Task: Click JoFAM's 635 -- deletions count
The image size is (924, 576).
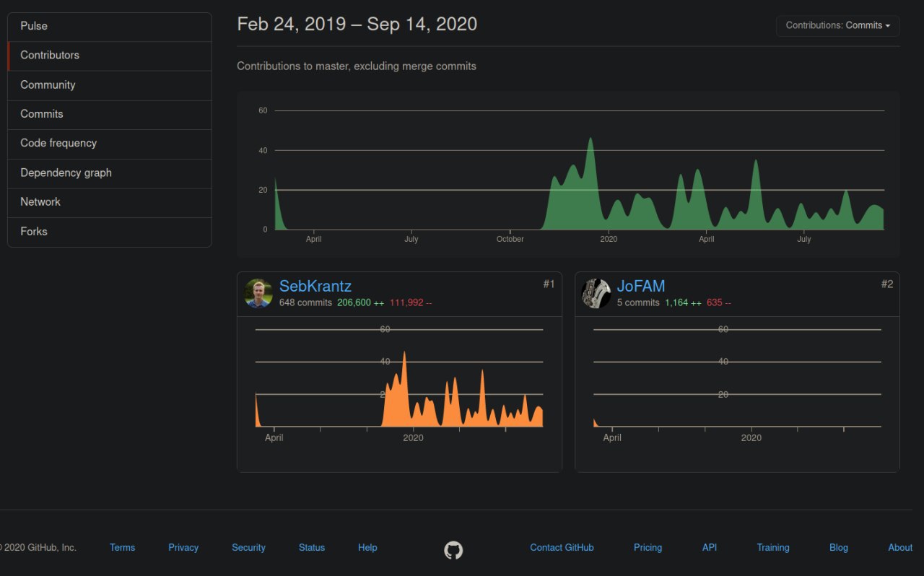Action: coord(718,303)
